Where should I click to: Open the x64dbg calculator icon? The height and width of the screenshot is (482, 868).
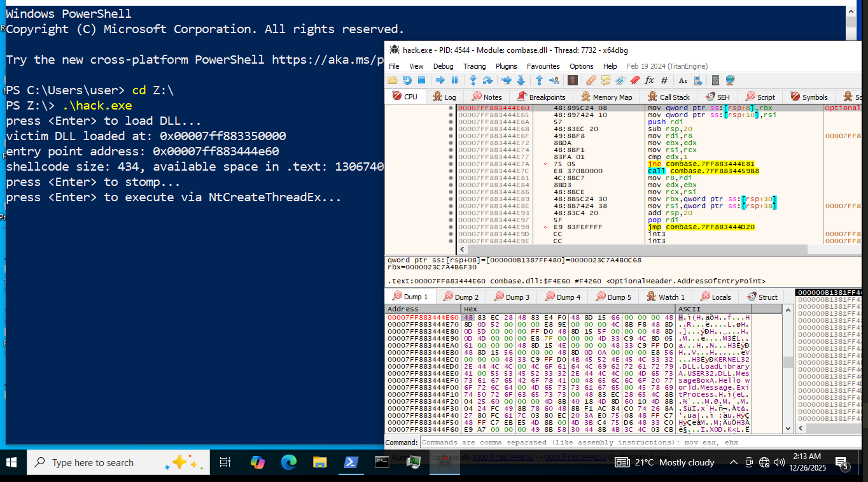[x=715, y=80]
